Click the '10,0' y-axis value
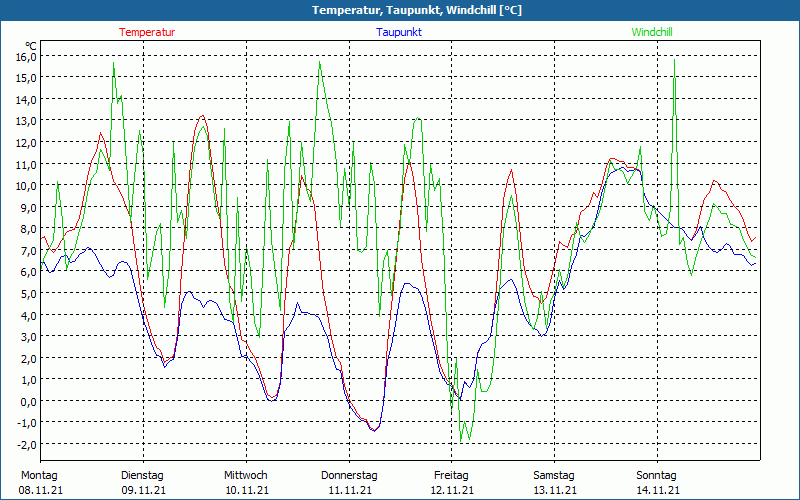This screenshot has height=500, width=800. [26, 186]
